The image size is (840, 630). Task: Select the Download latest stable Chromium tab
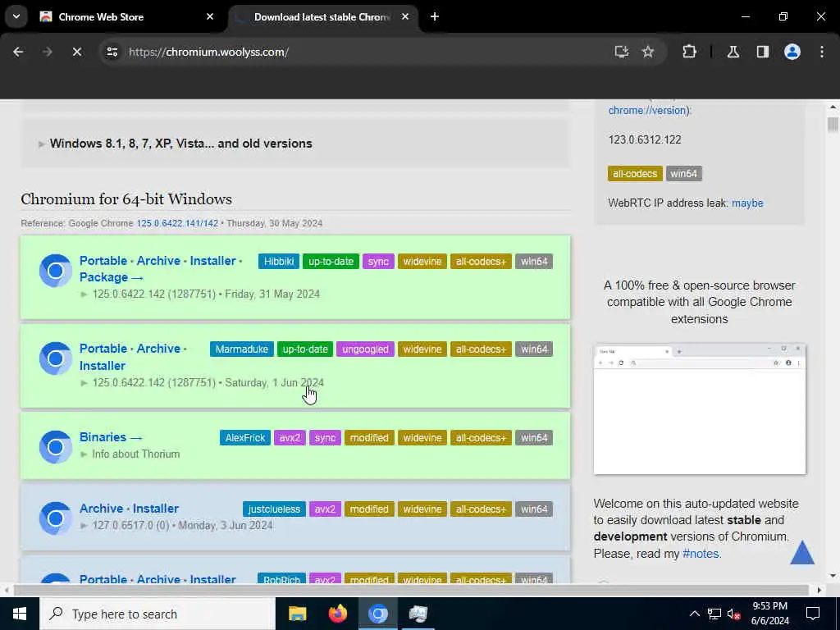tap(322, 17)
